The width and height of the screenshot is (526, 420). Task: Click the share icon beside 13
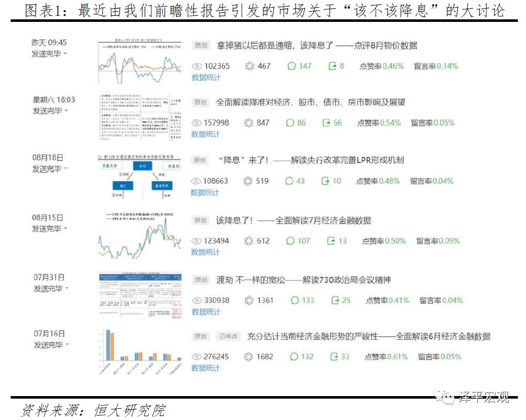331,241
